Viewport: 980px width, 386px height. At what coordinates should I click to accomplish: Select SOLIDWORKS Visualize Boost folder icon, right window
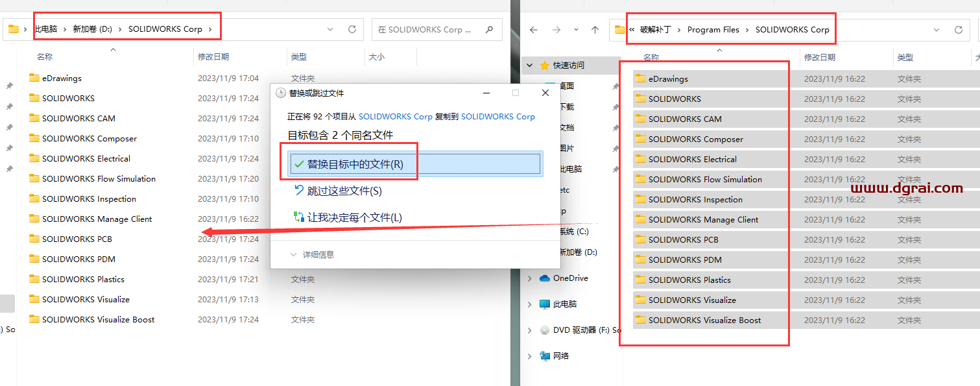pos(641,320)
